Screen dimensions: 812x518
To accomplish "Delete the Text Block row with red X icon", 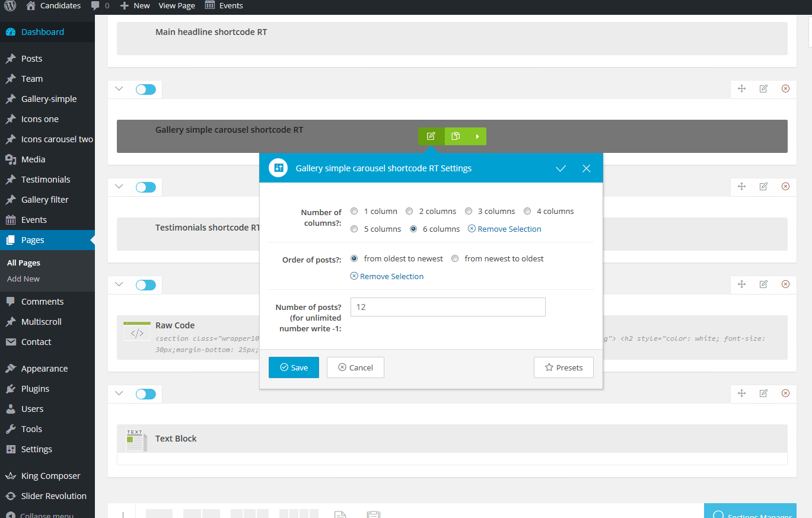I will pyautogui.click(x=785, y=394).
